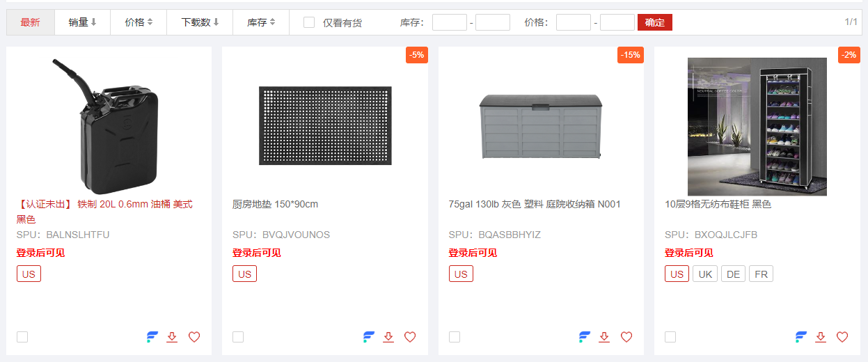Click the blue F icon on jerry can card

pyautogui.click(x=152, y=337)
